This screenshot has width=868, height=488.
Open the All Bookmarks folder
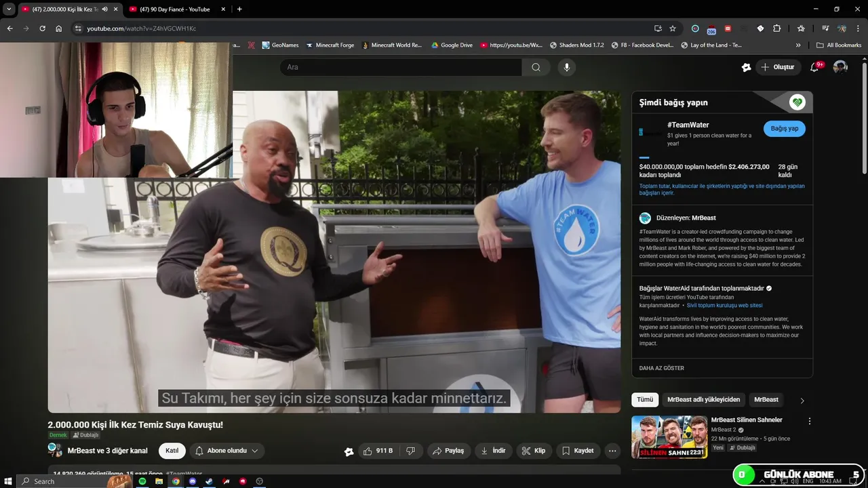pos(839,45)
